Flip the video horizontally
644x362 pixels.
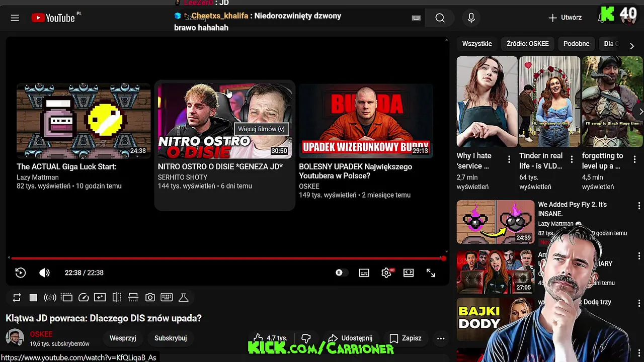click(117, 298)
